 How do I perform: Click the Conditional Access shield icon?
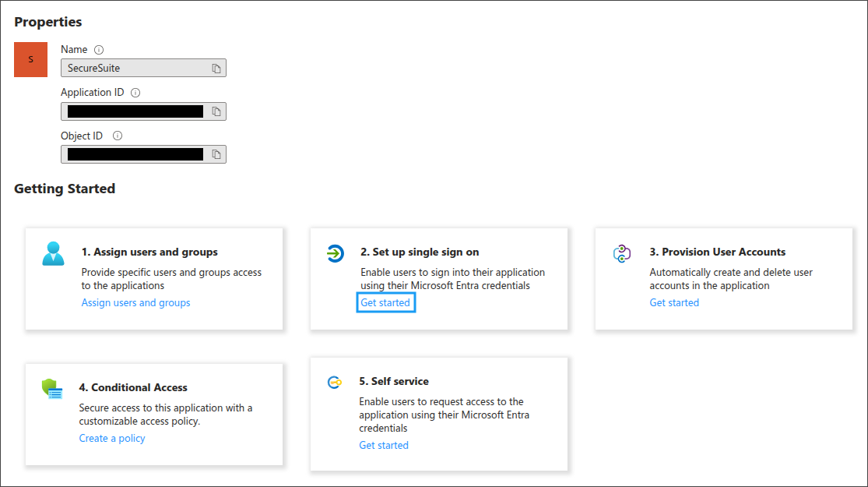pos(52,389)
